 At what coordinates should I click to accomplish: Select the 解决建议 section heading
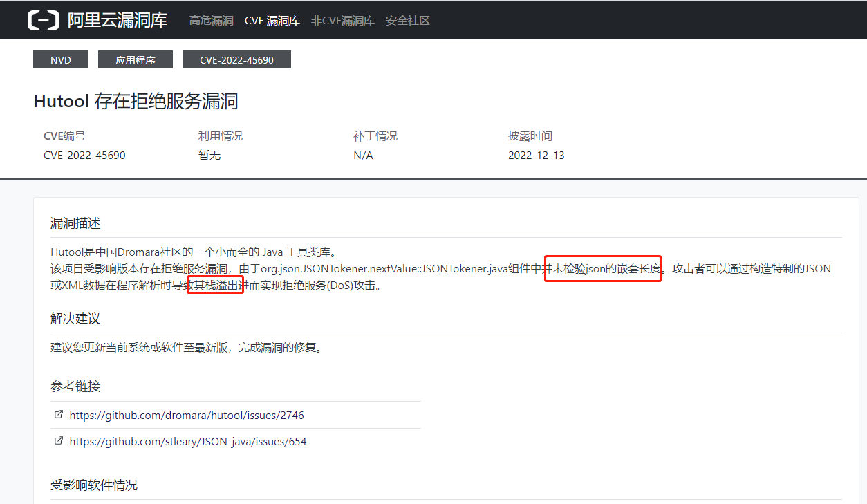(x=75, y=319)
